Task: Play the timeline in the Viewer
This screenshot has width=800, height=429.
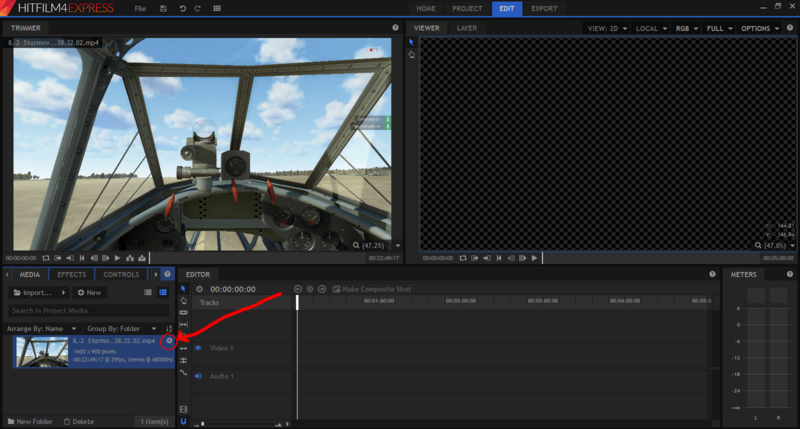Action: 534,258
